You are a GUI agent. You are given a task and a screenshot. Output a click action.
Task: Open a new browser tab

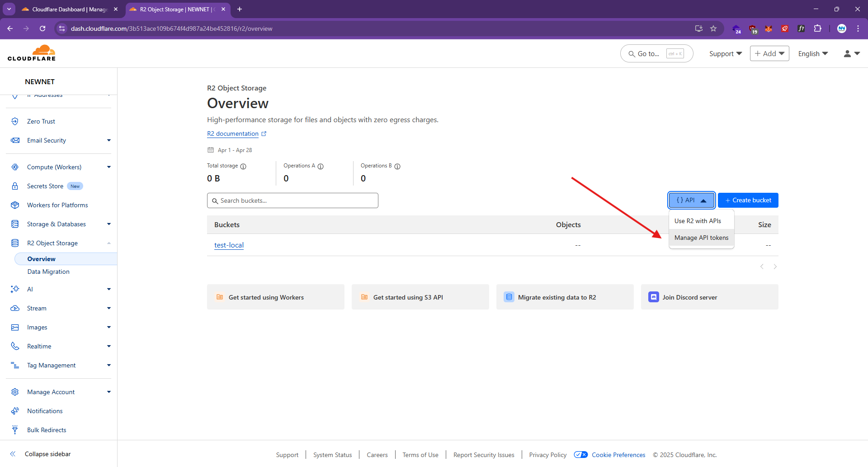pyautogui.click(x=240, y=9)
